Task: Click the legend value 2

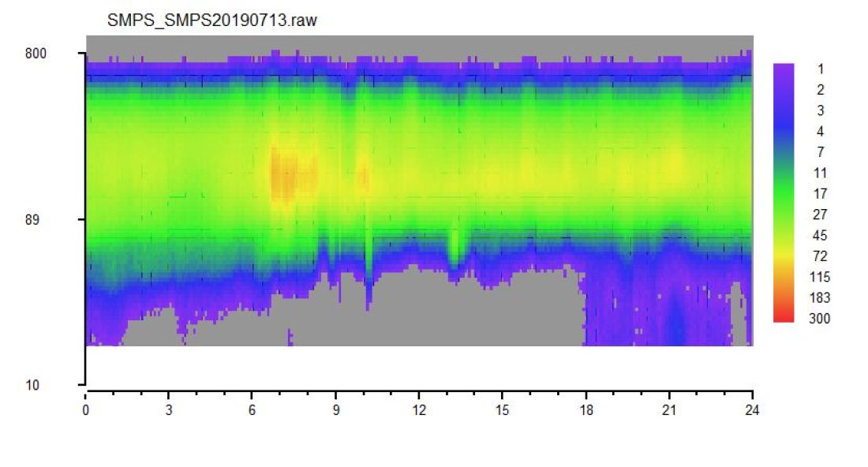Action: (x=821, y=90)
